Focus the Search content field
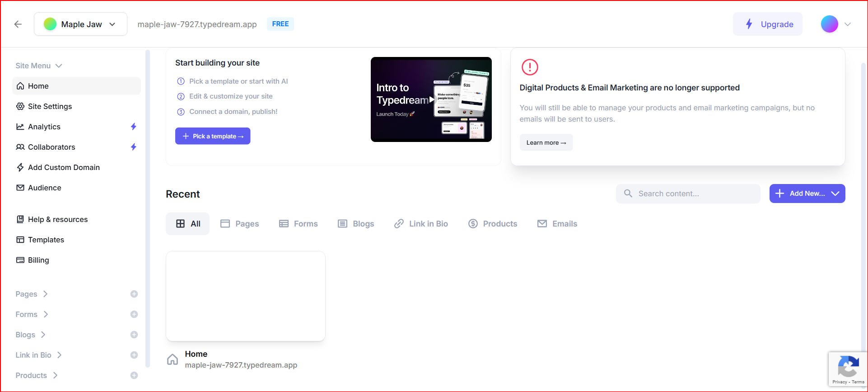This screenshot has width=868, height=392. [688, 194]
